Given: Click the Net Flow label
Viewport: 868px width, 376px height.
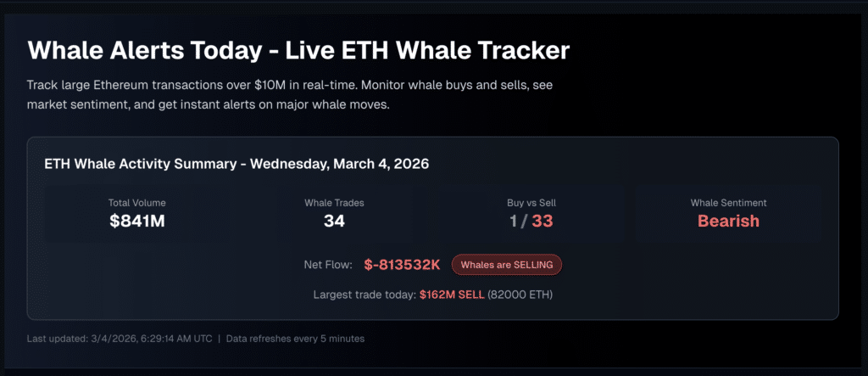Looking at the screenshot, I should 328,265.
